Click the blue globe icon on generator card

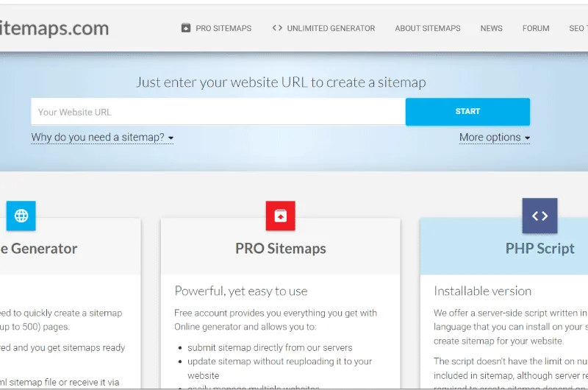(x=21, y=216)
